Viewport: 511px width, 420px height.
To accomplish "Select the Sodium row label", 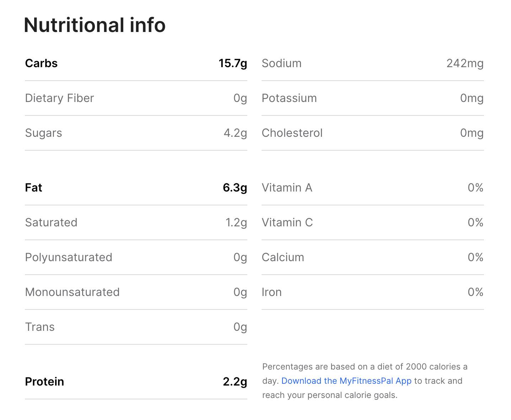I will [x=281, y=63].
